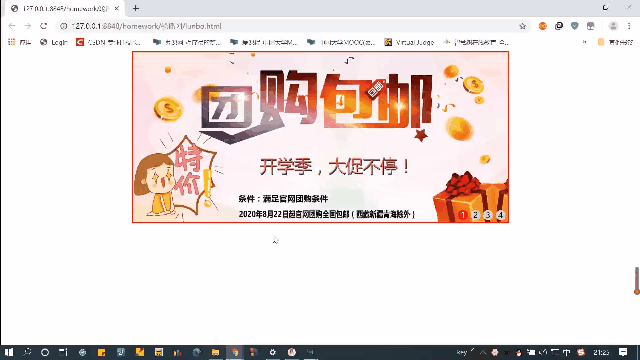Open Cortana circle on taskbar
The height and width of the screenshot is (360, 640).
(45, 352)
